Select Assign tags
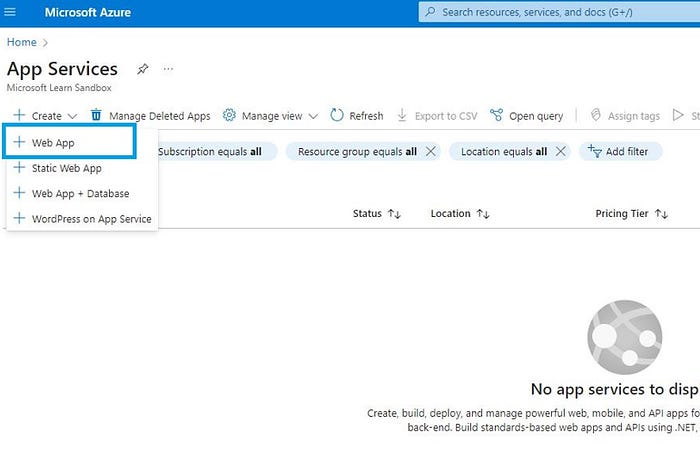The image size is (700, 464). [633, 116]
